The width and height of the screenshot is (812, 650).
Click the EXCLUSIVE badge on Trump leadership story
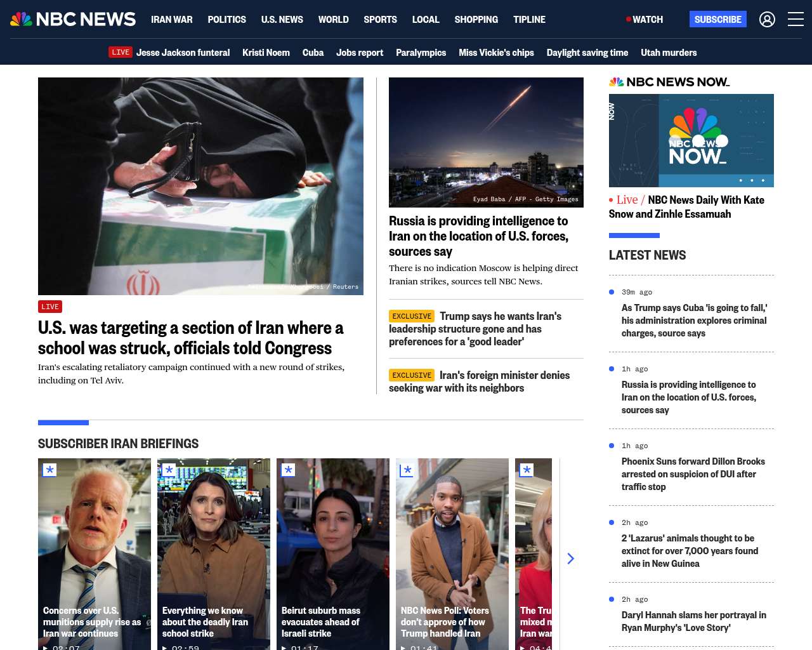click(x=412, y=316)
